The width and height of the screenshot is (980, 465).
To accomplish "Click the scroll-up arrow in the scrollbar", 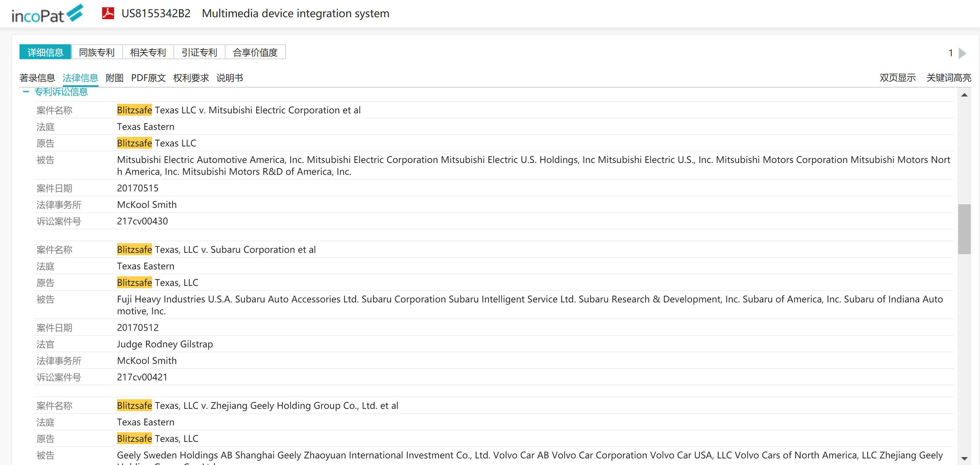I will point(964,95).
